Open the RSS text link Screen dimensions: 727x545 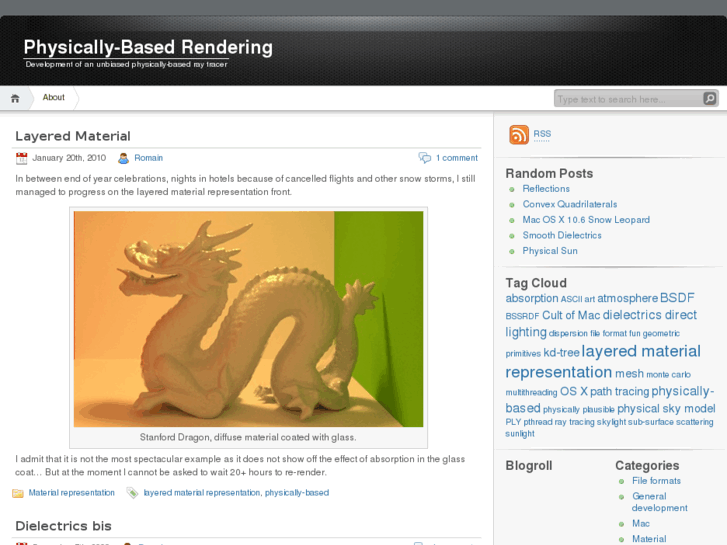tap(542, 134)
